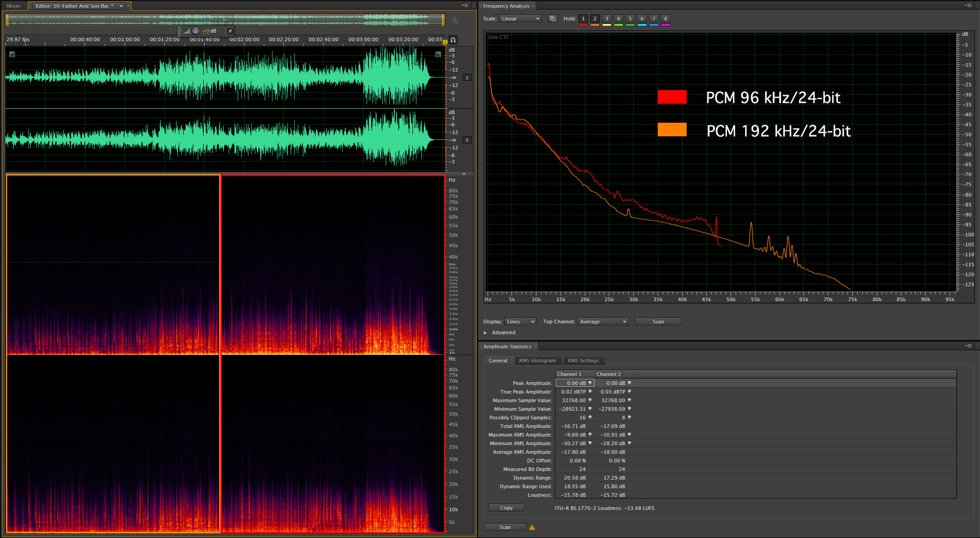Toggle Hold button 4
Screen dimensions: 980x538
pos(618,19)
